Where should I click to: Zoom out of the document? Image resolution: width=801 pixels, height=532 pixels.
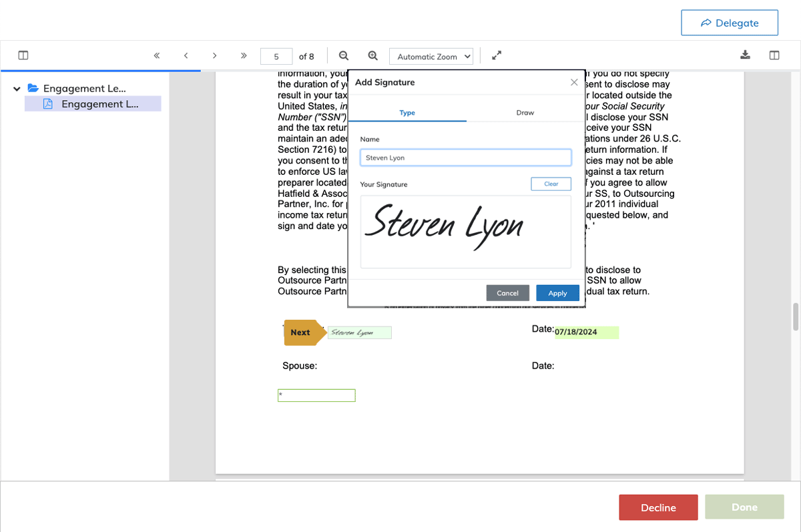click(344, 56)
